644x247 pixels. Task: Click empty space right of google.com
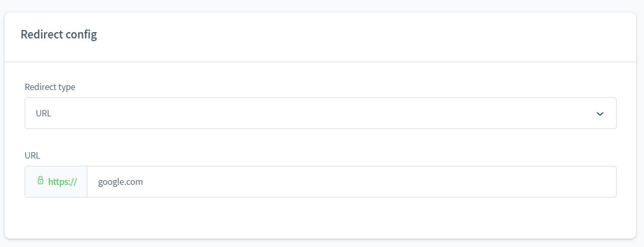coord(421,182)
